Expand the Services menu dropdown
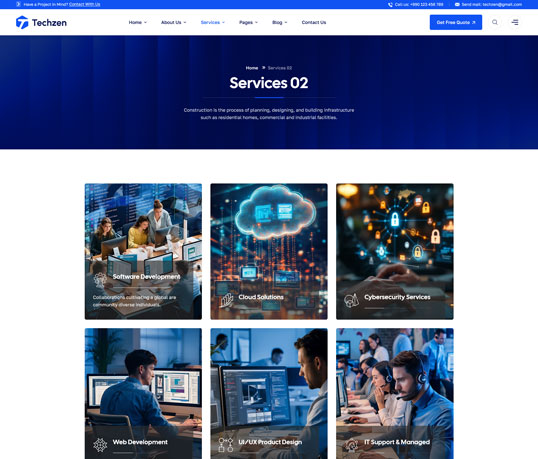This screenshot has height=459, width=538. 213,22
